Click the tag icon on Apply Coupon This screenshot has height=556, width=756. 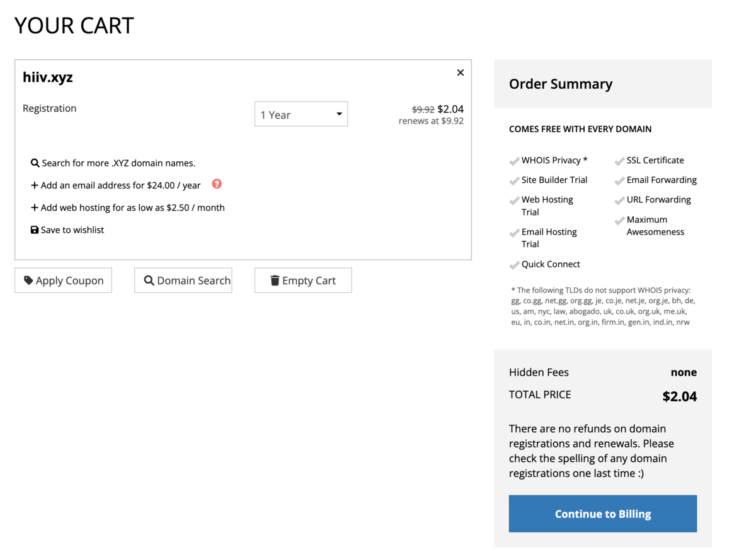tap(28, 281)
